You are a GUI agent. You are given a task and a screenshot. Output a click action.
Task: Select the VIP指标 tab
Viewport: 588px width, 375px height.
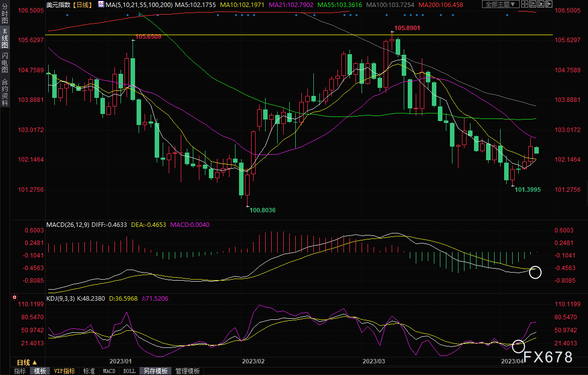click(x=64, y=371)
